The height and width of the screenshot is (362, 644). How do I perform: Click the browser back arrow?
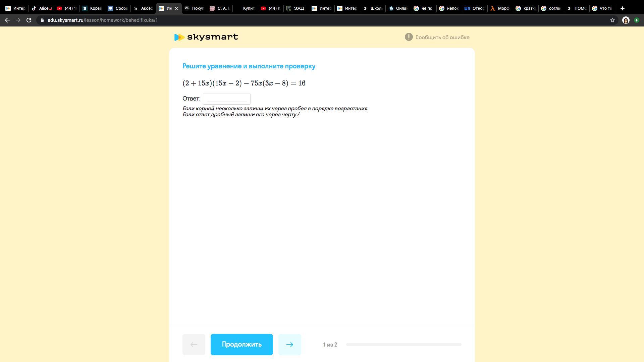pos(7,20)
